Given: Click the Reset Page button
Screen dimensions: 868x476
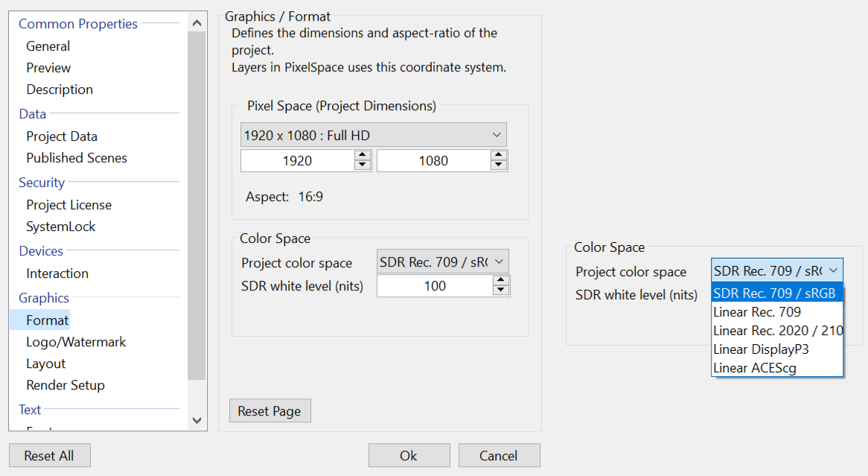Looking at the screenshot, I should click(269, 411).
